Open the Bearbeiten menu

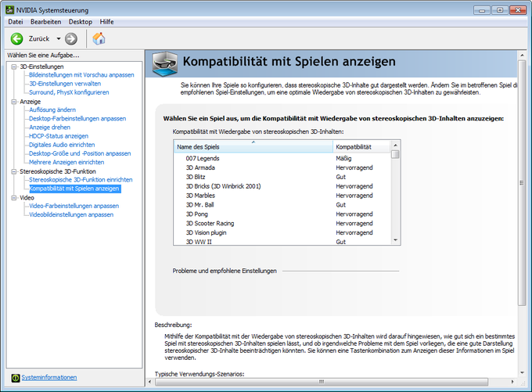pyautogui.click(x=46, y=22)
